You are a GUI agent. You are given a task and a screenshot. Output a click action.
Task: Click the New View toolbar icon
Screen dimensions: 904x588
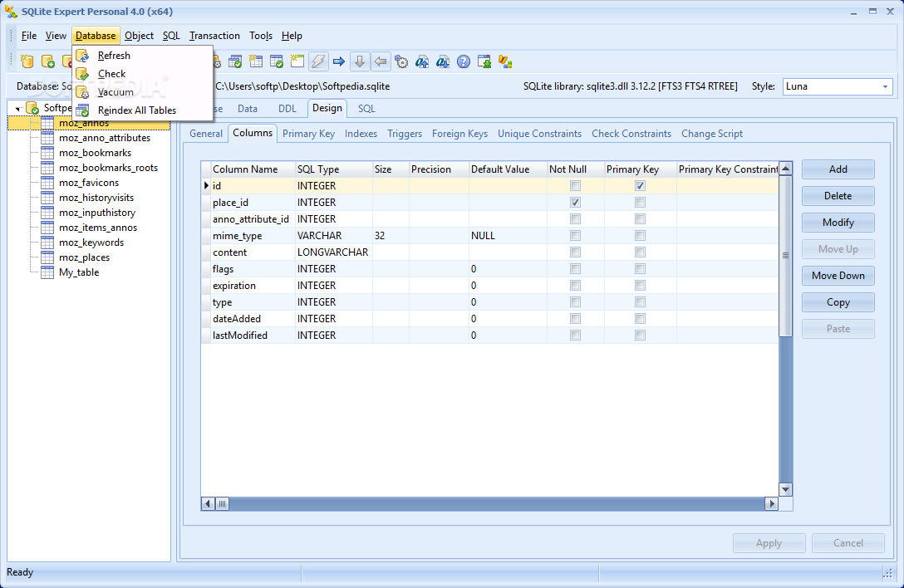click(297, 61)
